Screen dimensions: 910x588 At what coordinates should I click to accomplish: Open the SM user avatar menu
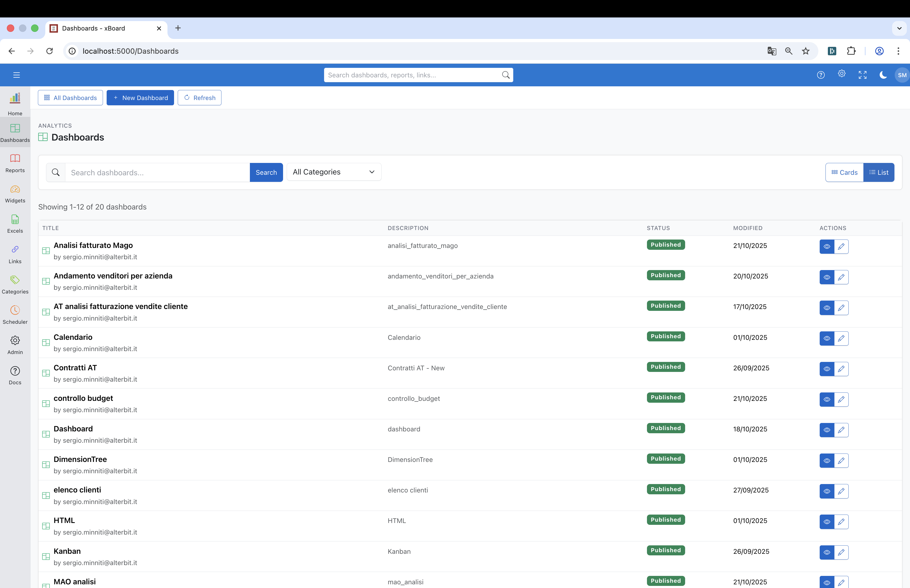click(x=902, y=75)
